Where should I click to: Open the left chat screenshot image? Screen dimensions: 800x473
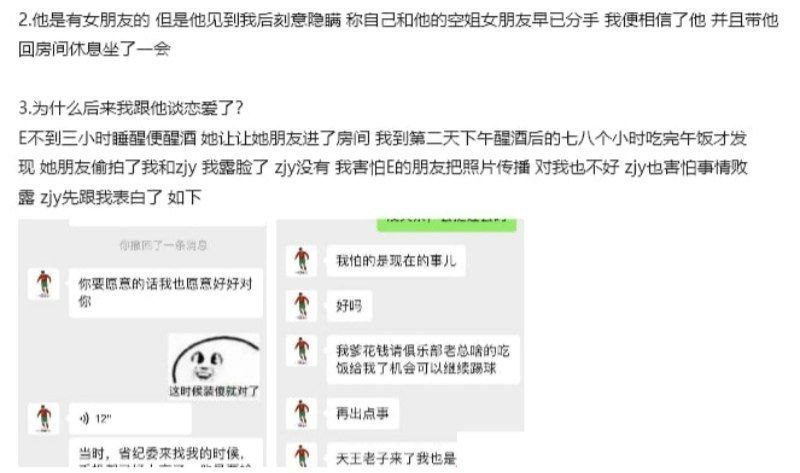[x=142, y=343]
